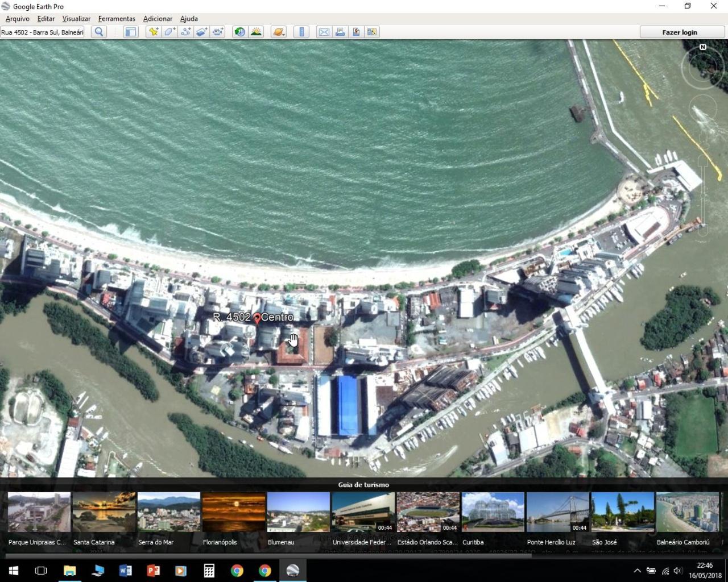Select the add polygon tool
Viewport: 728px width, 582px height.
(169, 32)
